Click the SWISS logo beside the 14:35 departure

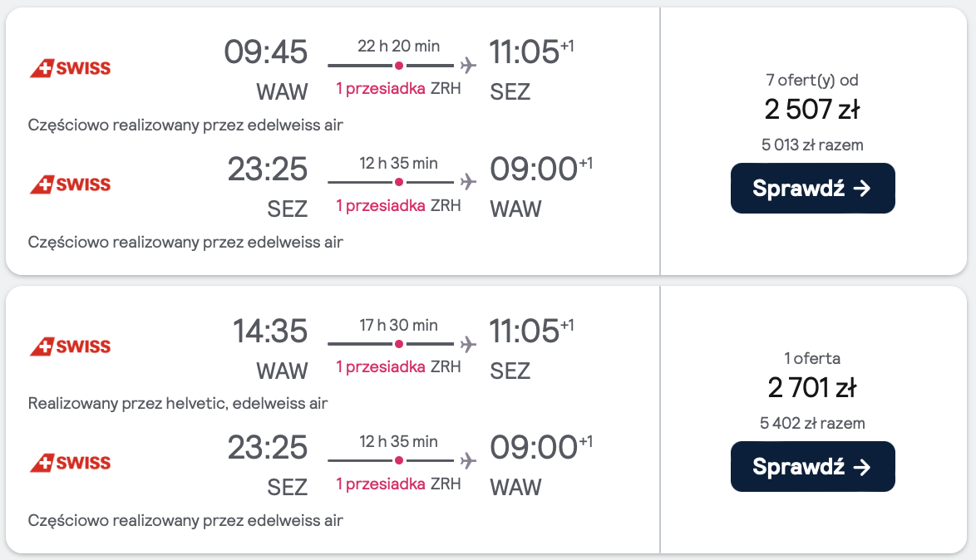click(x=71, y=346)
